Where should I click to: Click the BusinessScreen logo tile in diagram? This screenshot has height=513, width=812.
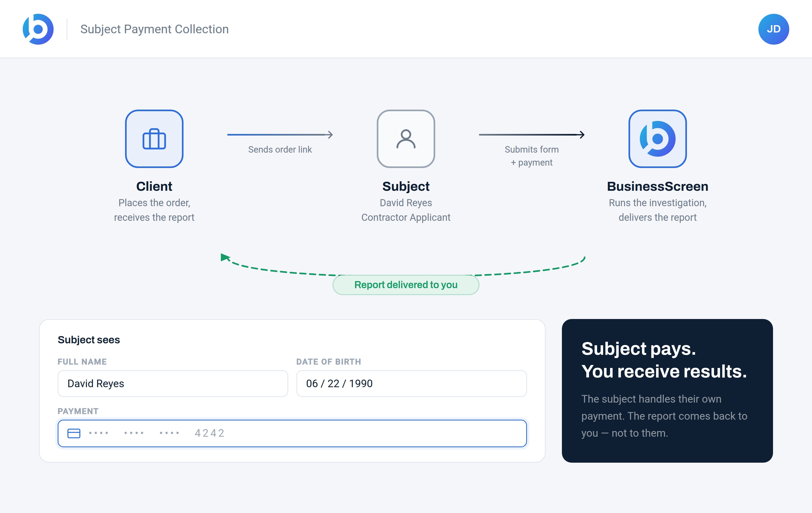(657, 139)
